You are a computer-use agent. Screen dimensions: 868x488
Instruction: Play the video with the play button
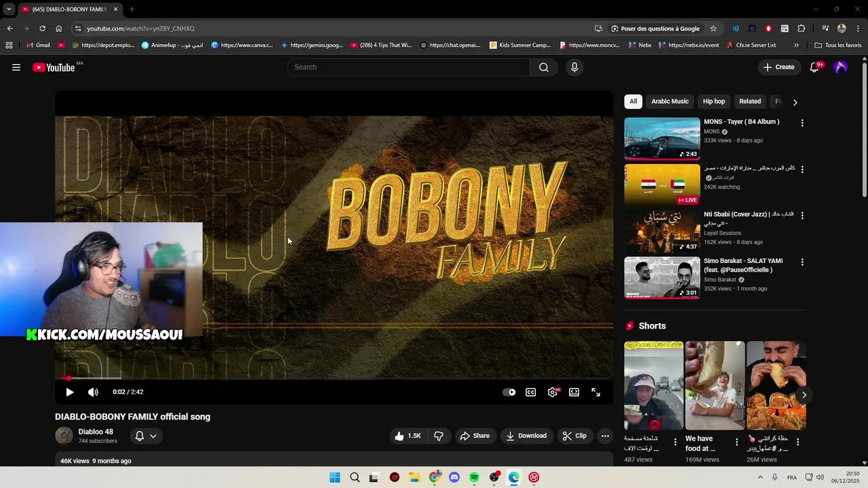coord(69,392)
